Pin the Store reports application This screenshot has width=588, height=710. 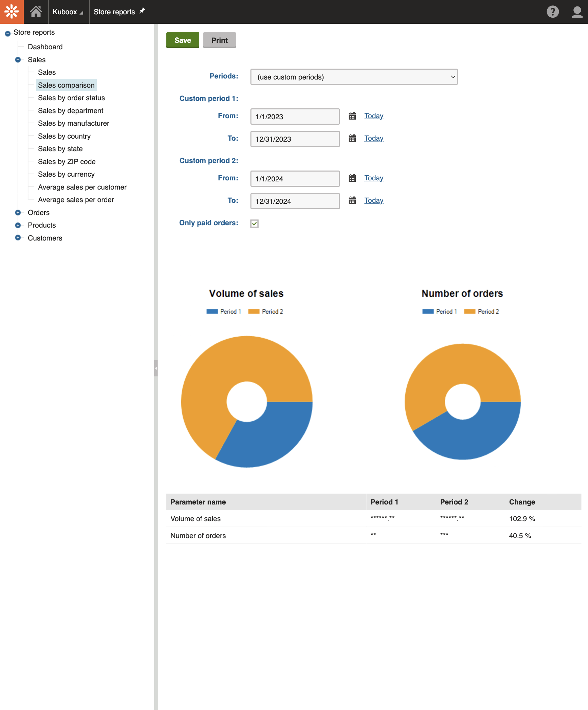pos(142,11)
